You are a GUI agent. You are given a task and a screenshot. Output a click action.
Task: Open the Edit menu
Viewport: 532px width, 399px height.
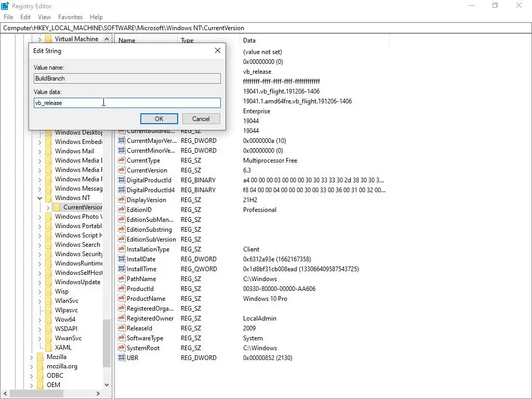click(x=25, y=17)
